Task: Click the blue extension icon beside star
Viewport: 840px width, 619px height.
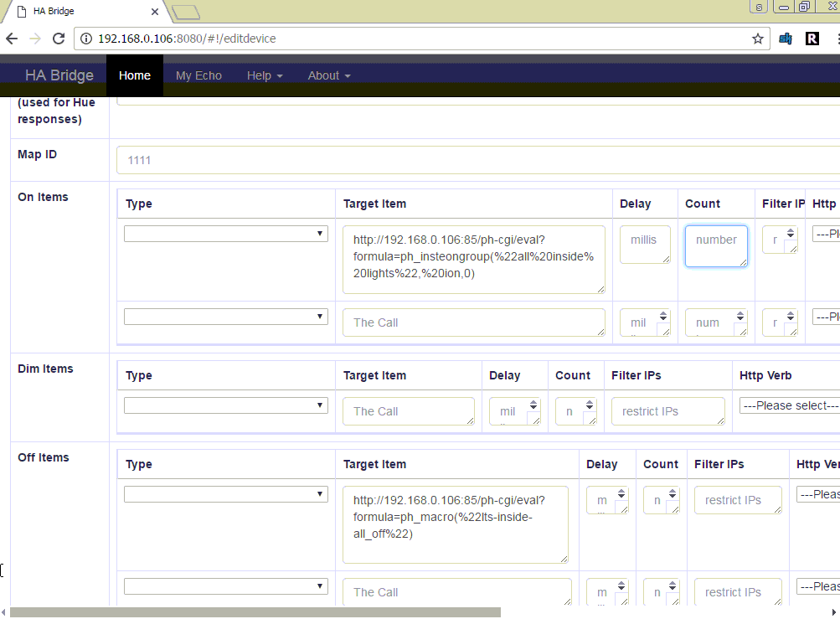Action: (x=786, y=39)
